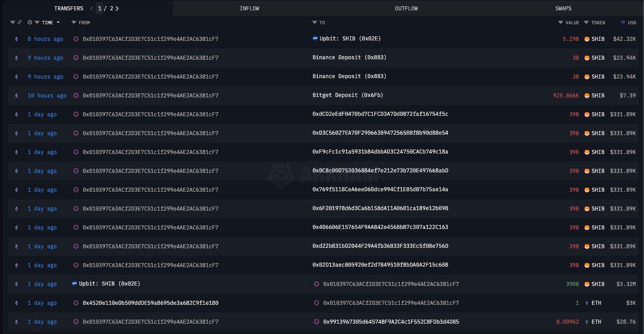Click the 390B SHIB inflow value
This screenshot has height=334, width=644.
pyautogui.click(x=573, y=284)
